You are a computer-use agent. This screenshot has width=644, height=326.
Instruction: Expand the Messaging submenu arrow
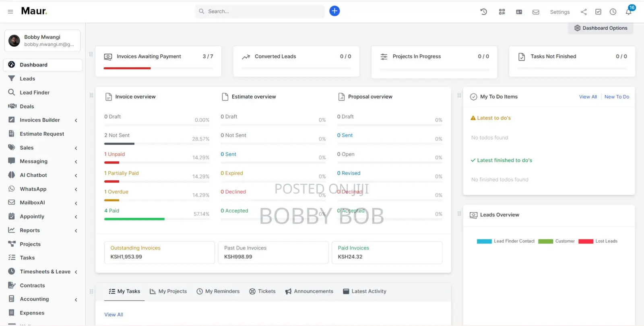(76, 162)
